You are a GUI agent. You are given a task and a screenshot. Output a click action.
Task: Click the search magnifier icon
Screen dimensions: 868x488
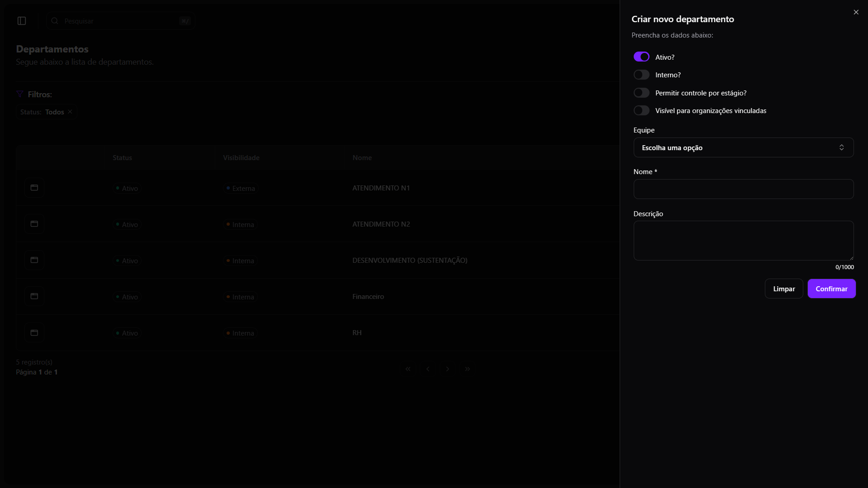[55, 21]
